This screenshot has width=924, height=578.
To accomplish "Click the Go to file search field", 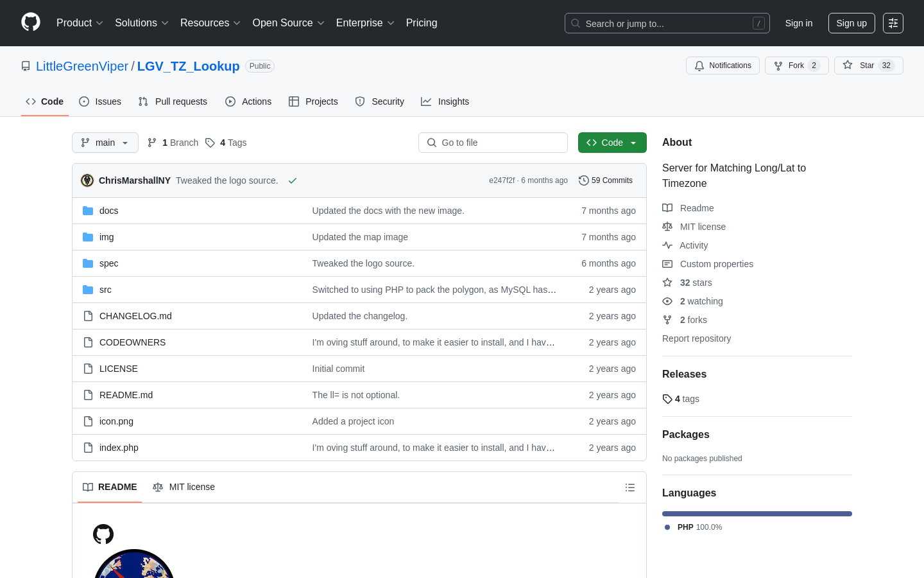I will point(493,143).
